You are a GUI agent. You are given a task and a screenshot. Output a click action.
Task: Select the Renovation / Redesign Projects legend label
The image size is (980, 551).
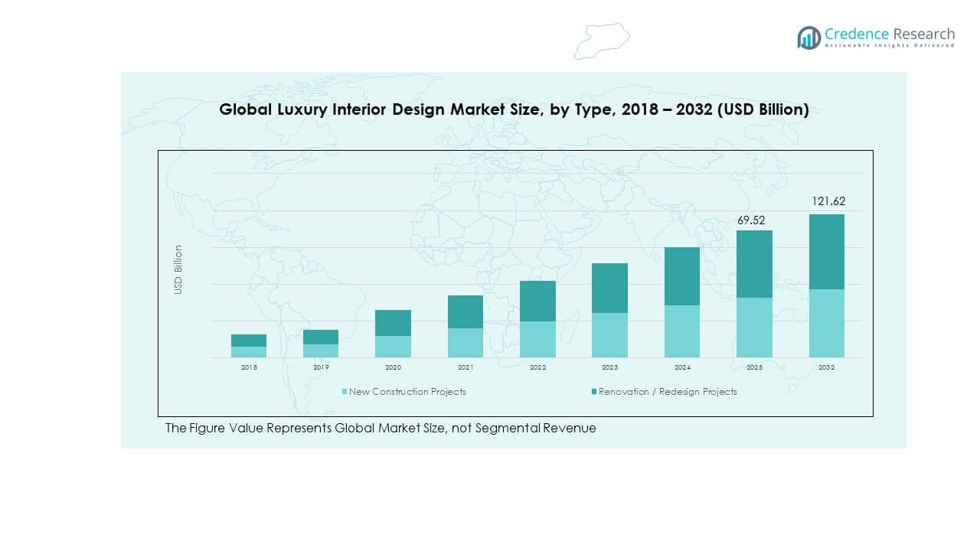pos(668,392)
